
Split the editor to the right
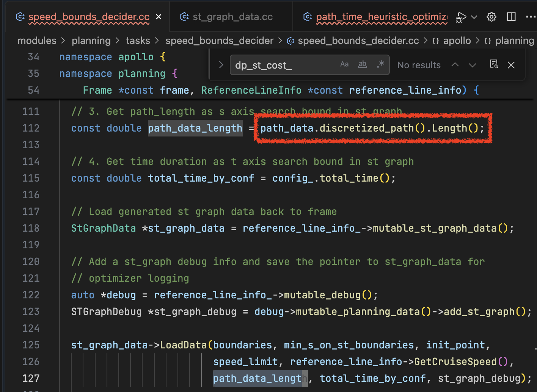click(x=511, y=17)
